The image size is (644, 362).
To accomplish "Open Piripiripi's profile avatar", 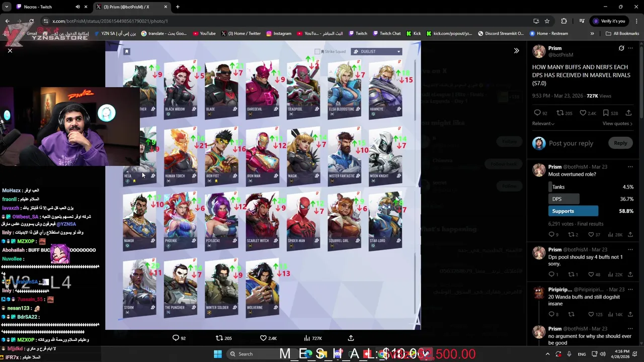I will click(539, 293).
